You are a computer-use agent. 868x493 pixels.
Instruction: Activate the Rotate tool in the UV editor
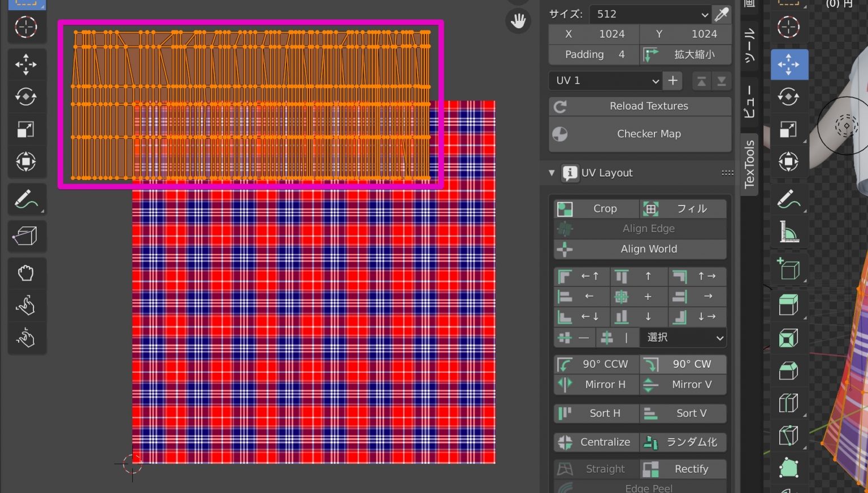(27, 97)
